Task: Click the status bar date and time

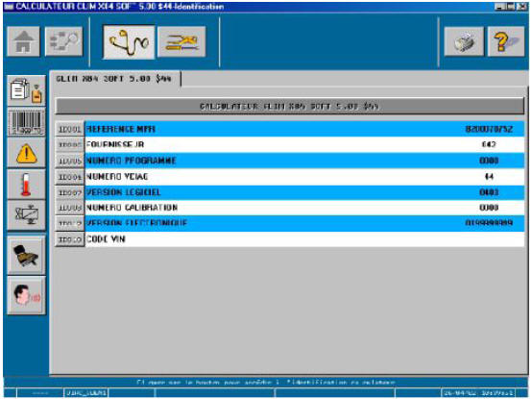Action: coord(478,393)
